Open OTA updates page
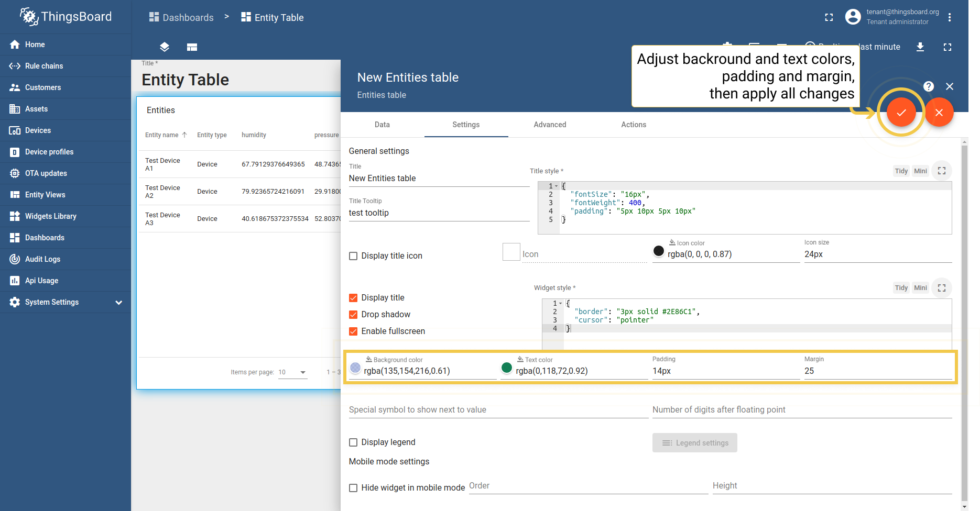This screenshot has width=980, height=511. (x=66, y=173)
